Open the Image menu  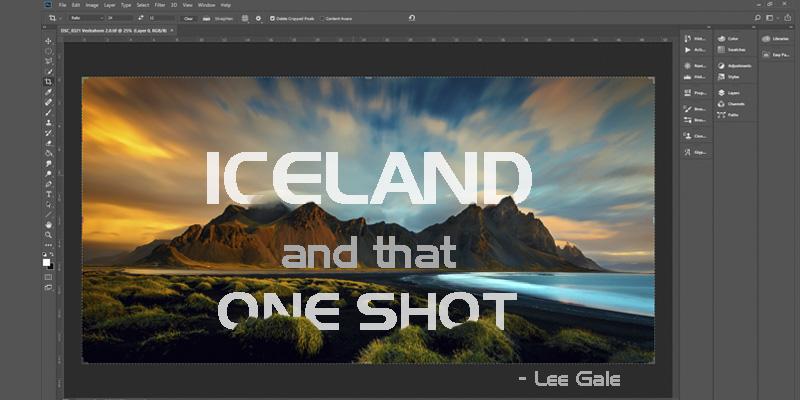click(x=92, y=5)
